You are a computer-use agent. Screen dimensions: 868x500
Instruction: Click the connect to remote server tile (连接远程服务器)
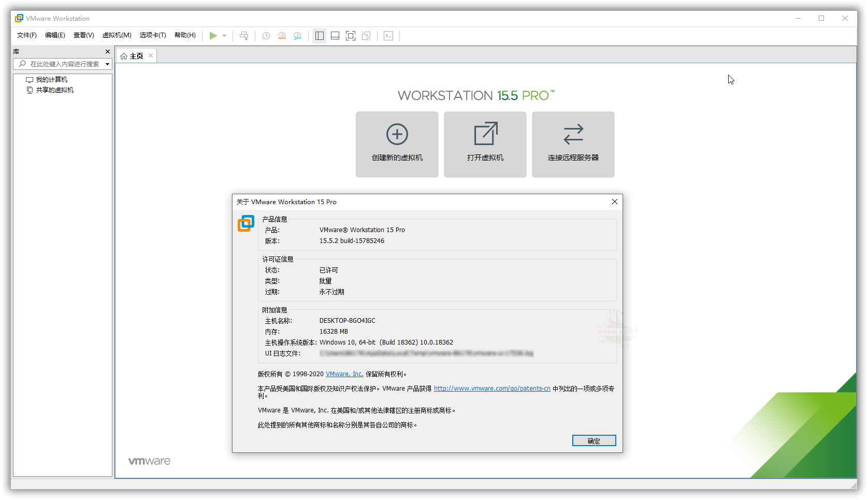point(573,145)
